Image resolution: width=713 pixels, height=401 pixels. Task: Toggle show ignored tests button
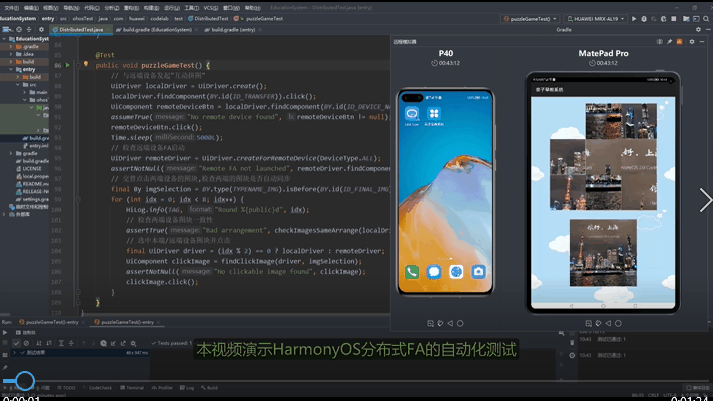pyautogui.click(x=26, y=343)
